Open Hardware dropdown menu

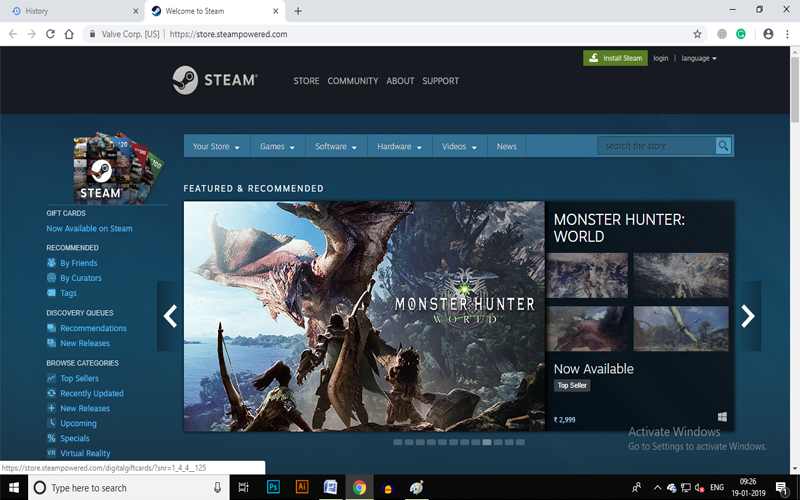click(399, 146)
